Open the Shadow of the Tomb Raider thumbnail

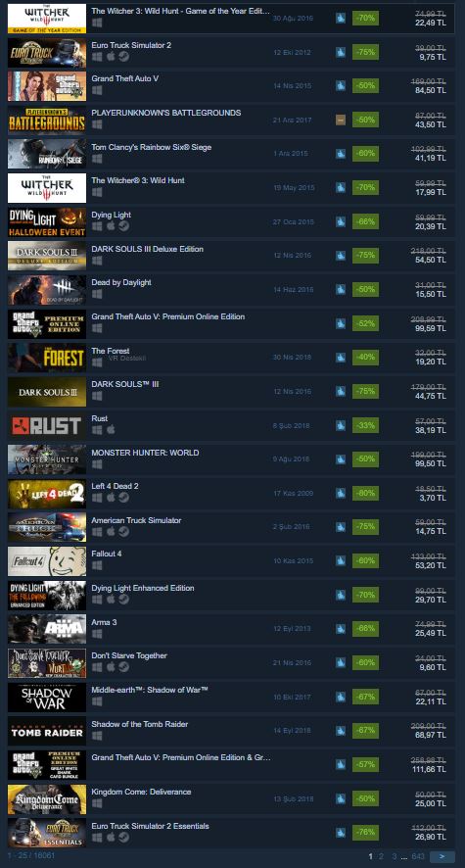point(47,731)
